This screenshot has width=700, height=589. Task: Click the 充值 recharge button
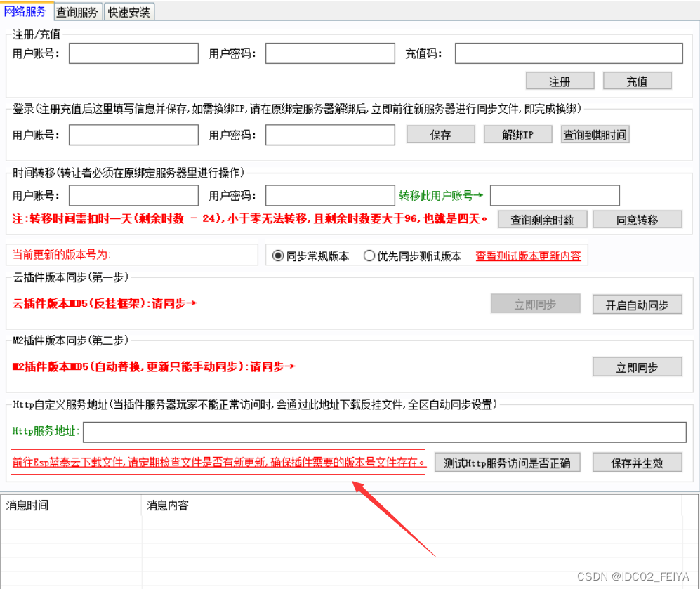[637, 81]
